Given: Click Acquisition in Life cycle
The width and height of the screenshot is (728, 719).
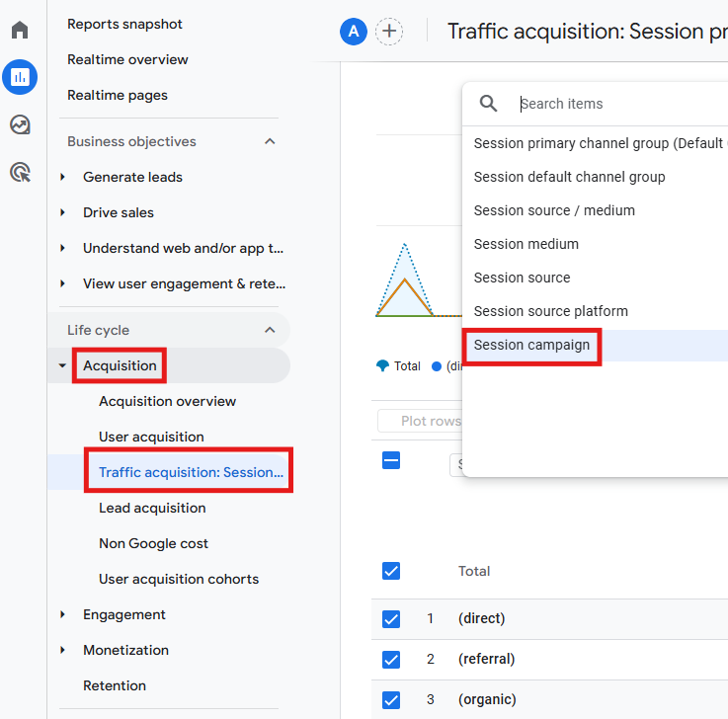Looking at the screenshot, I should 120,365.
